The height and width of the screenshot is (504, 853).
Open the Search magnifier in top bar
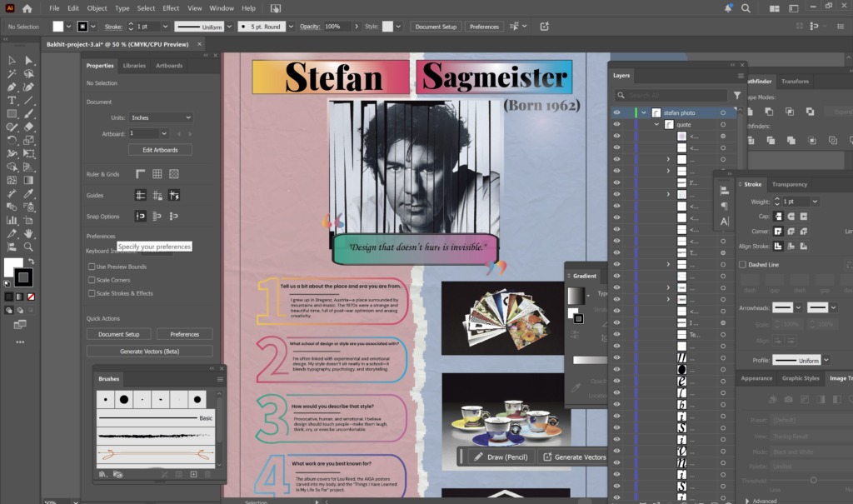pos(746,8)
